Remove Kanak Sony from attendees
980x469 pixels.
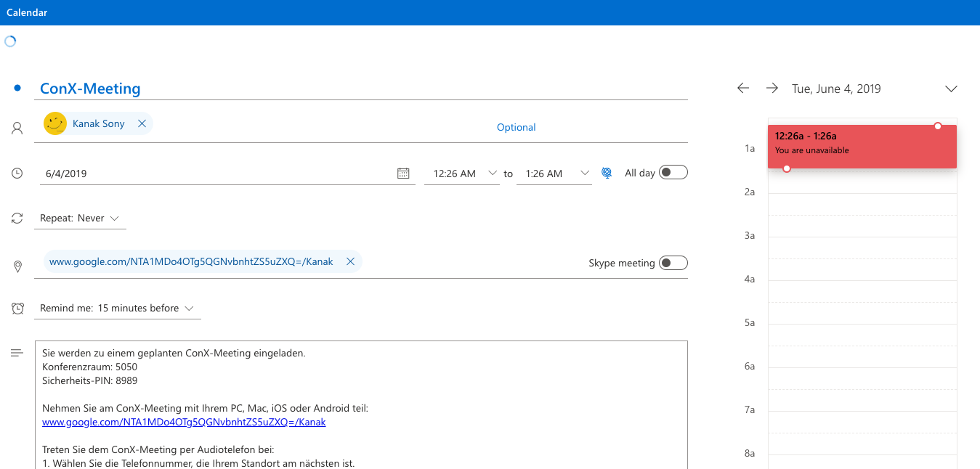pyautogui.click(x=142, y=123)
